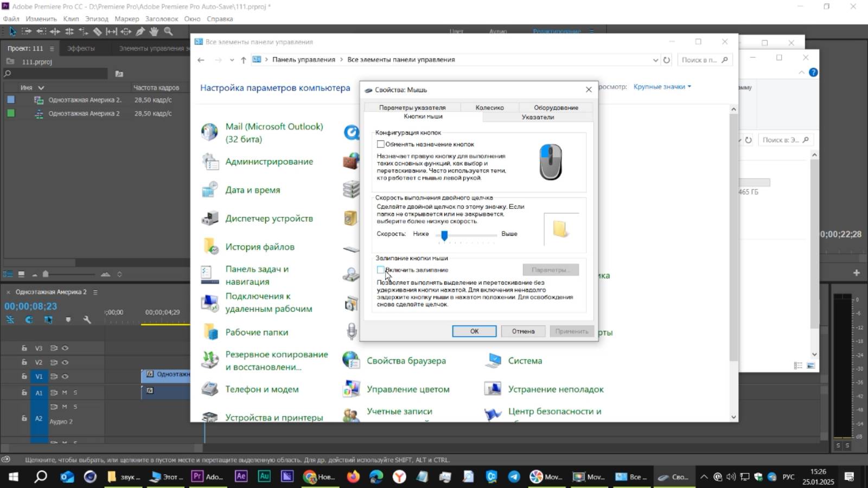Viewport: 868px width, 488px height.
Task: Click Project panel thumbnail zoom slider
Action: click(46, 274)
